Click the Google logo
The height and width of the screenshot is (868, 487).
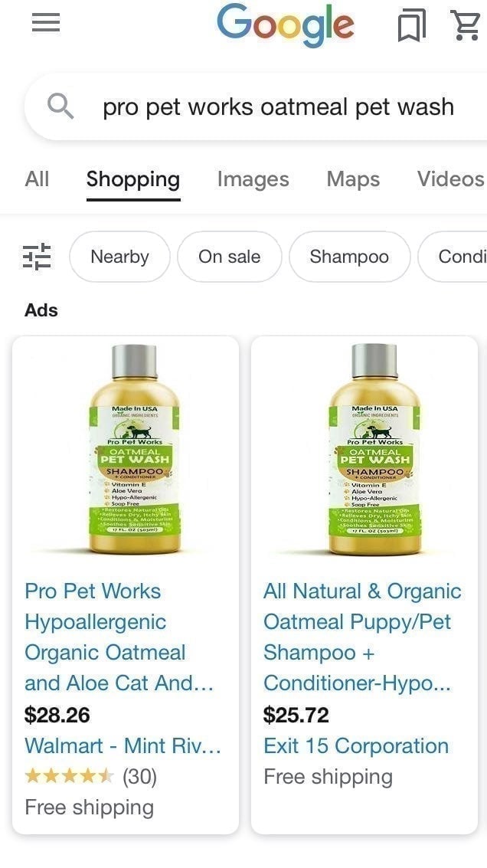pos(285,25)
